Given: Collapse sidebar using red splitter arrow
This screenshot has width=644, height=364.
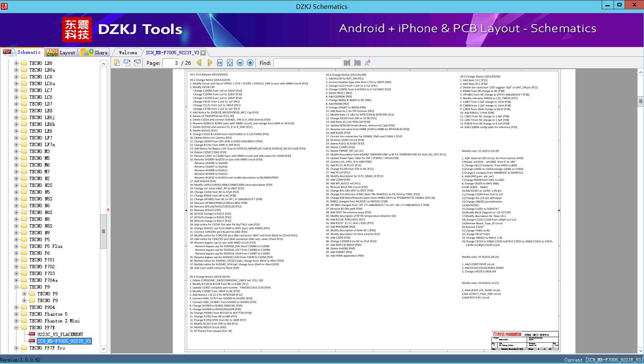Looking at the screenshot, I should [x=109, y=209].
